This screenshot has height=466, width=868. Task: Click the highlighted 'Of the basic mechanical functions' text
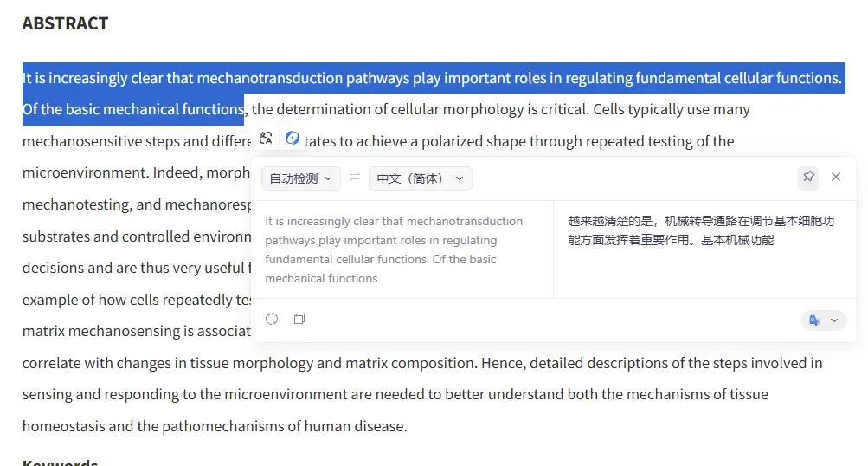[x=133, y=109]
